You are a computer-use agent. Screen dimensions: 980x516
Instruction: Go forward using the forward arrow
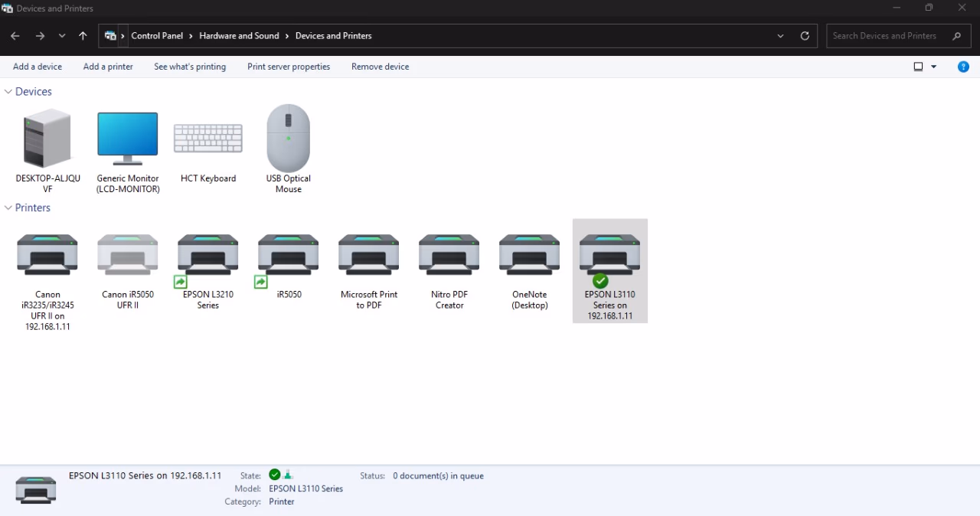pyautogui.click(x=40, y=36)
